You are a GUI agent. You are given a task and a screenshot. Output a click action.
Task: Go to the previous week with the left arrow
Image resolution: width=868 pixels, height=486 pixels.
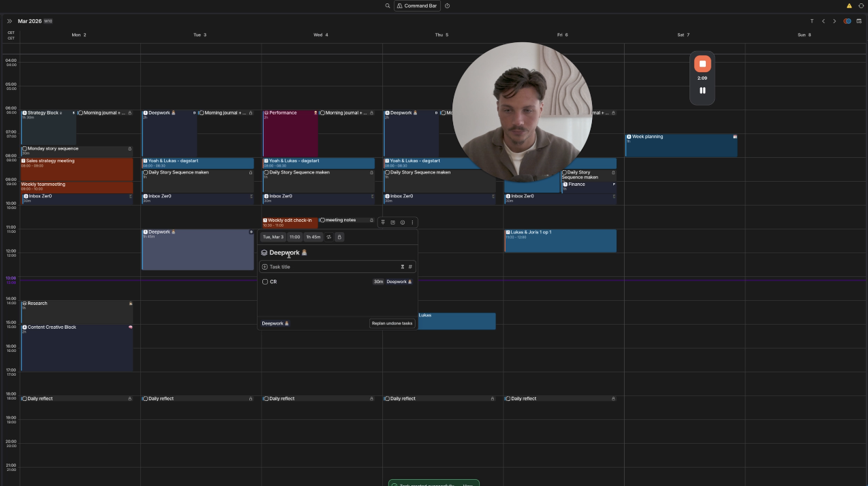(x=823, y=21)
